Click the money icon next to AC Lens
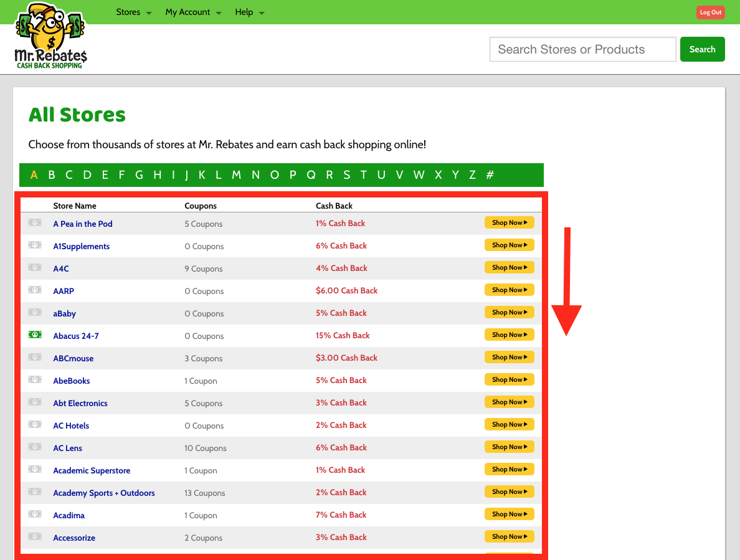The height and width of the screenshot is (560, 740). [35, 447]
